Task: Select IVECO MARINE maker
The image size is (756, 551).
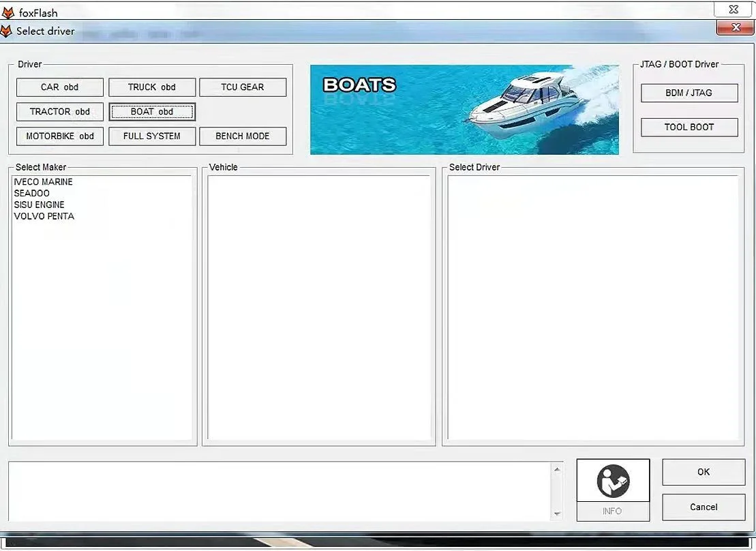Action: [x=44, y=182]
